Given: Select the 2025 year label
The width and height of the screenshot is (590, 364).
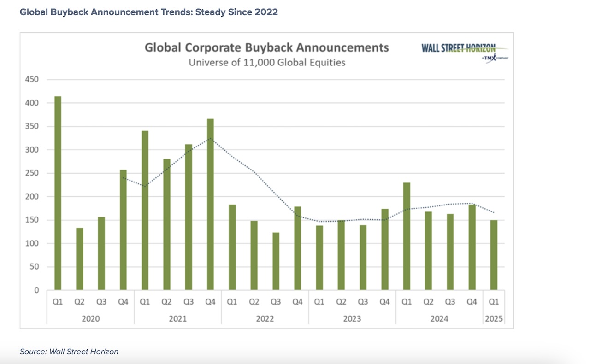Looking at the screenshot, I should click(x=494, y=318).
